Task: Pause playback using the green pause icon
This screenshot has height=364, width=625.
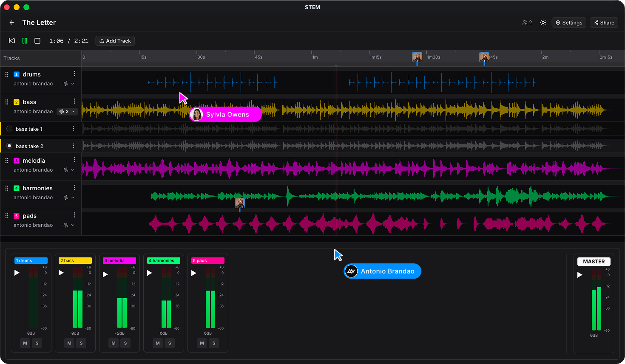Action: [25, 41]
